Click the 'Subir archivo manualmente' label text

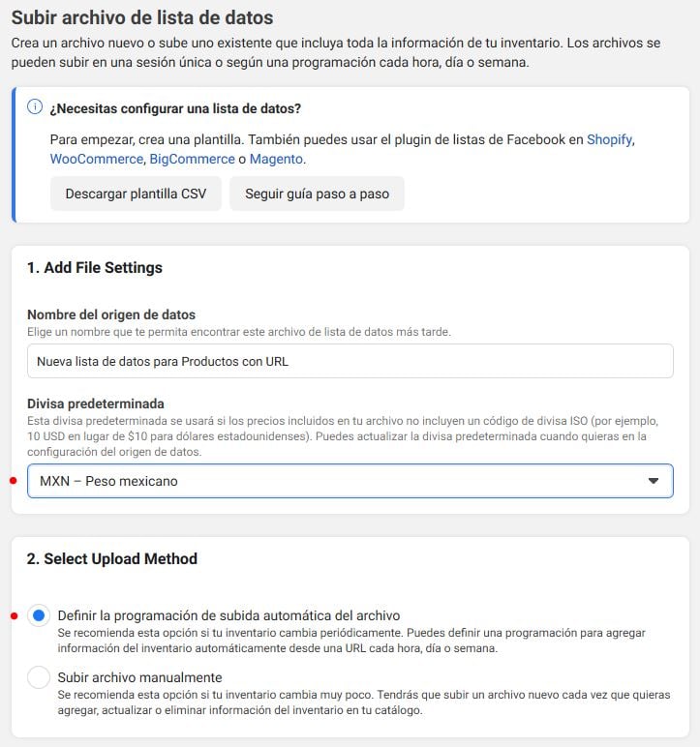point(139,677)
